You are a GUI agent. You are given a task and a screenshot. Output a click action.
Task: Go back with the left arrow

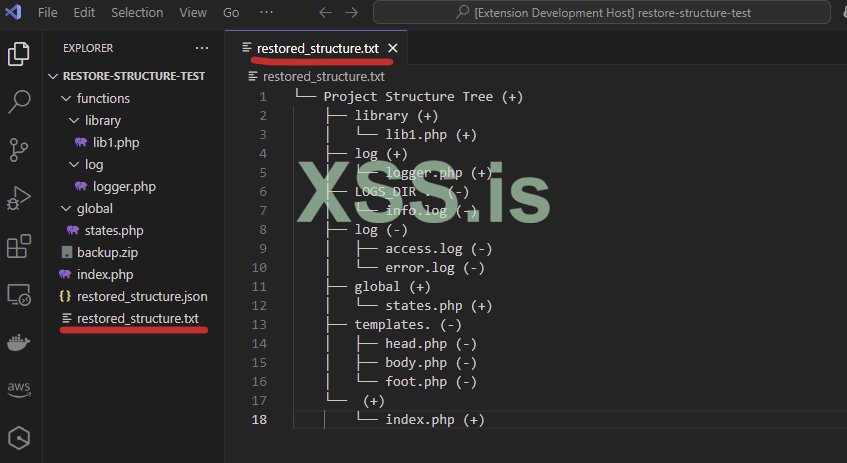click(x=325, y=12)
